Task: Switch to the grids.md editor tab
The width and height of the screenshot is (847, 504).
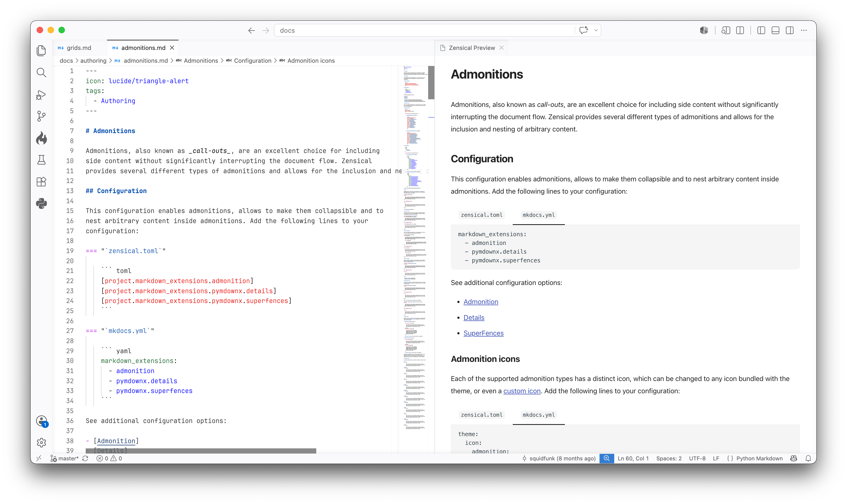Action: click(x=79, y=48)
